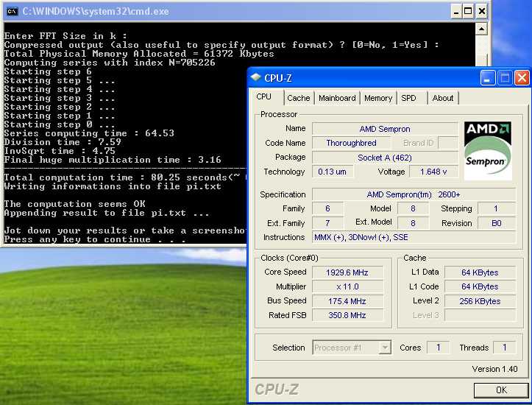Click 'Series computing time : 64.53' line in cmd
This screenshot has width=532, height=405.
pyautogui.click(x=89, y=133)
